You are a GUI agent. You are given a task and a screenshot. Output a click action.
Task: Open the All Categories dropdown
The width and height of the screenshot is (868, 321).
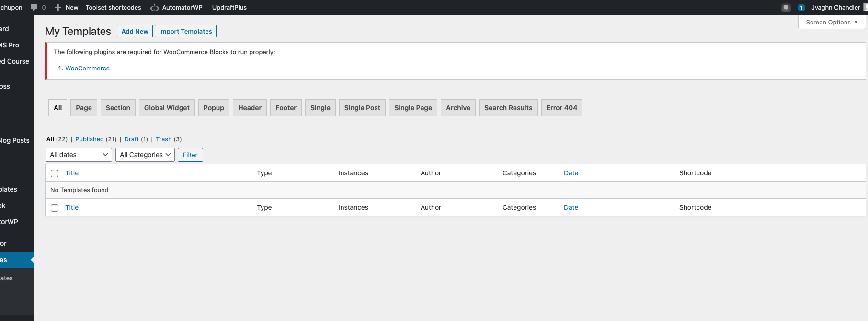[x=145, y=155]
